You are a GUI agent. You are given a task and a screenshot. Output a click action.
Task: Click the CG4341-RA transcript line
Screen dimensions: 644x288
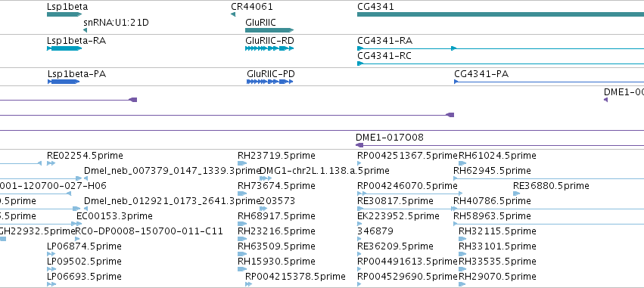click(x=501, y=48)
